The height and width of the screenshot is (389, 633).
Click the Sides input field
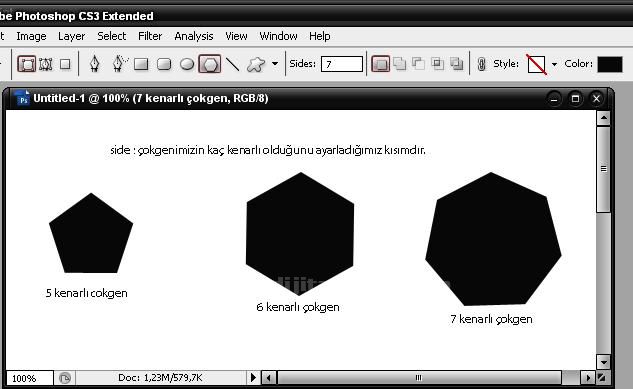pos(342,64)
